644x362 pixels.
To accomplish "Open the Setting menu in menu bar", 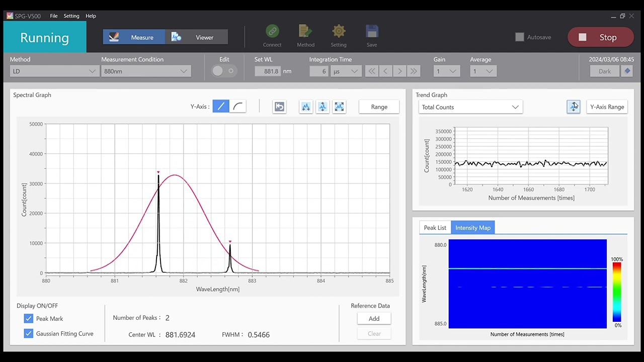I will coord(71,16).
